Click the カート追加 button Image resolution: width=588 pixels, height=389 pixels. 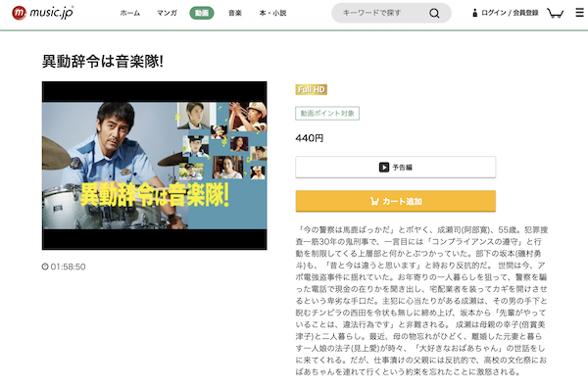(396, 201)
